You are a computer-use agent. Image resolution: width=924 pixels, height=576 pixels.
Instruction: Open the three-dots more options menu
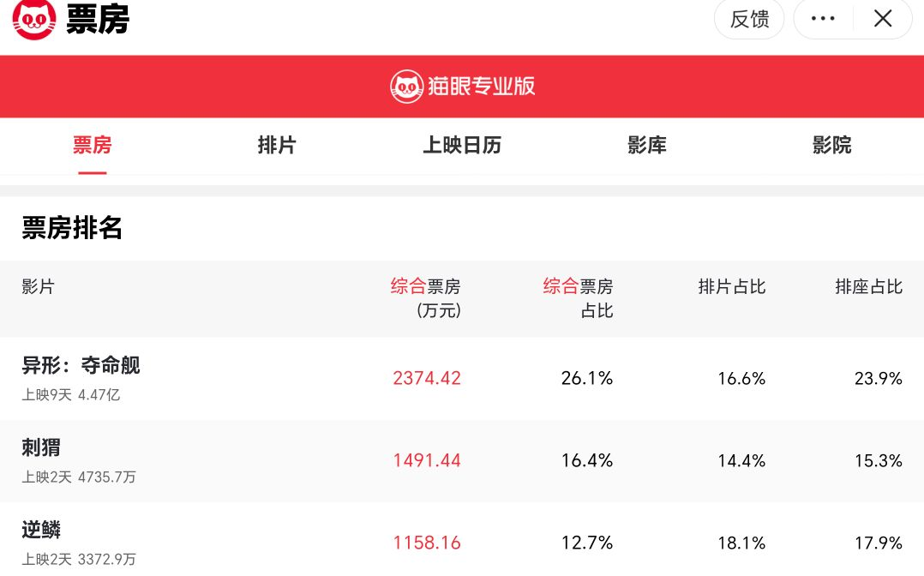(823, 19)
